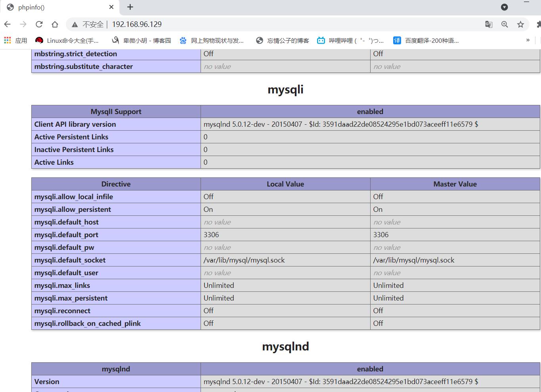Click the mysqli section heading

point(285,89)
